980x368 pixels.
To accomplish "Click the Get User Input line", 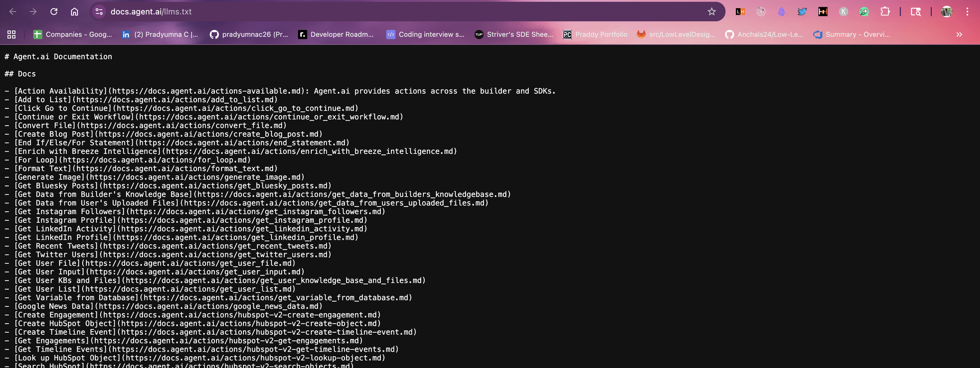I will click(154, 272).
